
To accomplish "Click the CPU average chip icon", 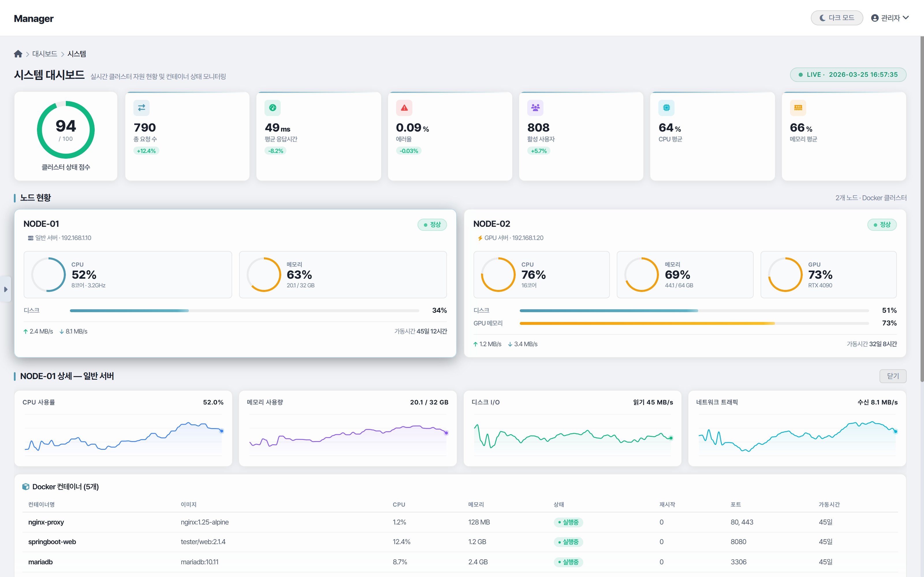I will 666,108.
